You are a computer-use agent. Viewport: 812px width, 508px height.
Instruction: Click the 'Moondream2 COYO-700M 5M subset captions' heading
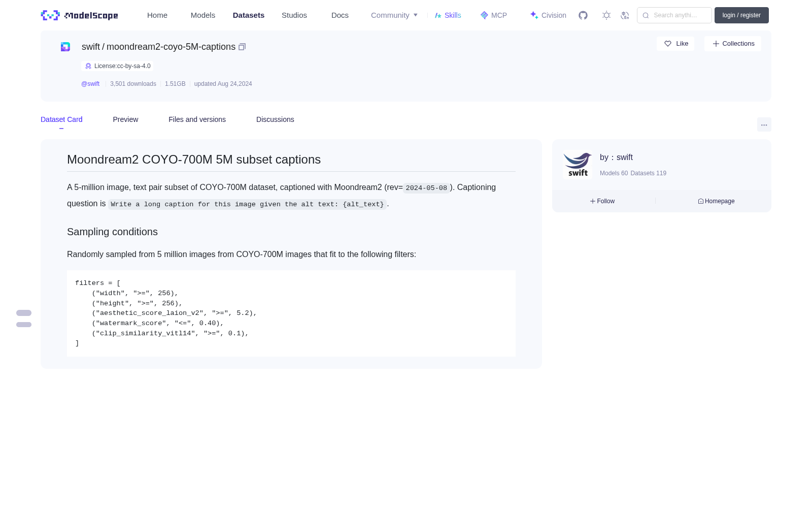[x=194, y=160]
